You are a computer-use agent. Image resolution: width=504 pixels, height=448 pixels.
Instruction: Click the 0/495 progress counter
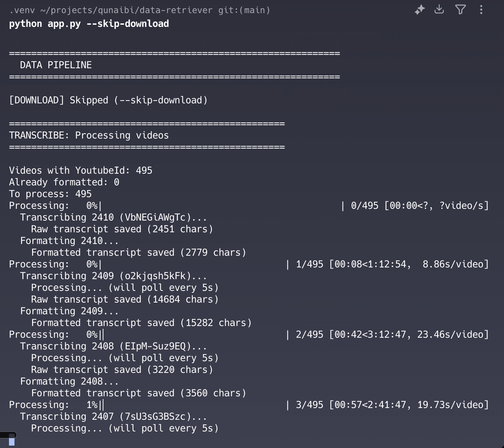click(x=364, y=206)
